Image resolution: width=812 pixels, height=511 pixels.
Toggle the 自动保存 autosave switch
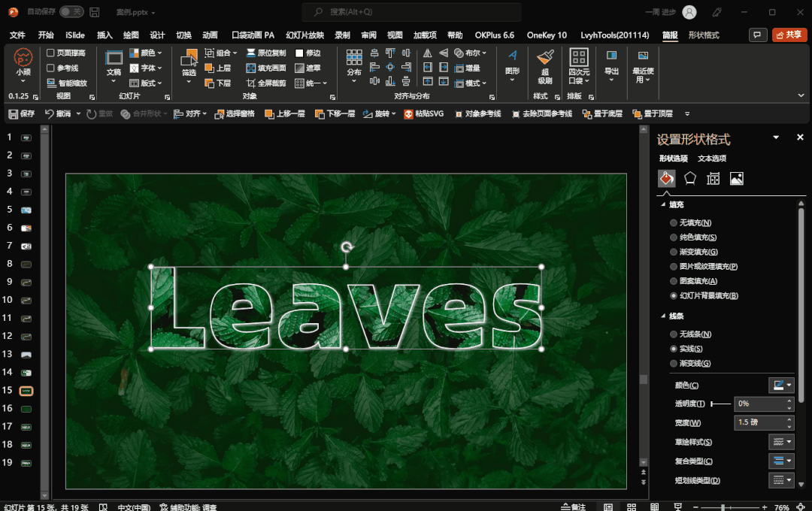(x=71, y=11)
